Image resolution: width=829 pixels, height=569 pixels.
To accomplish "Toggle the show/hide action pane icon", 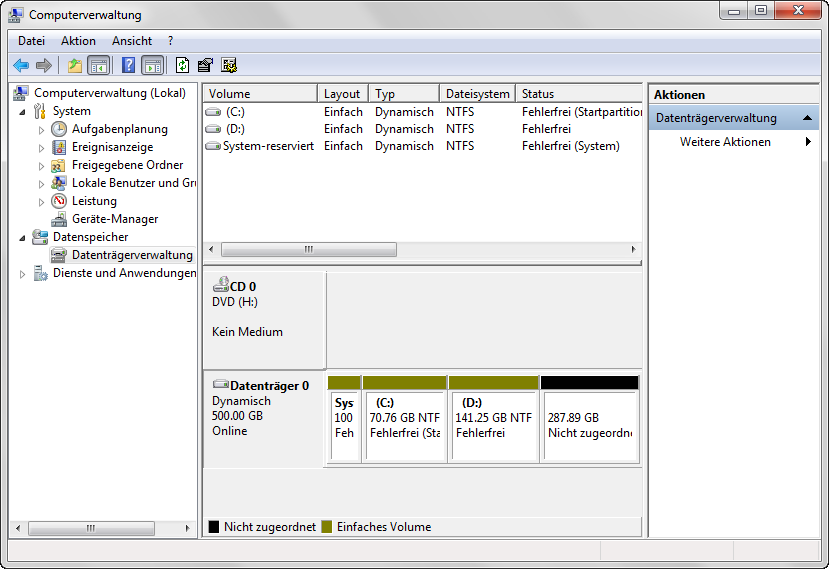I will [153, 66].
